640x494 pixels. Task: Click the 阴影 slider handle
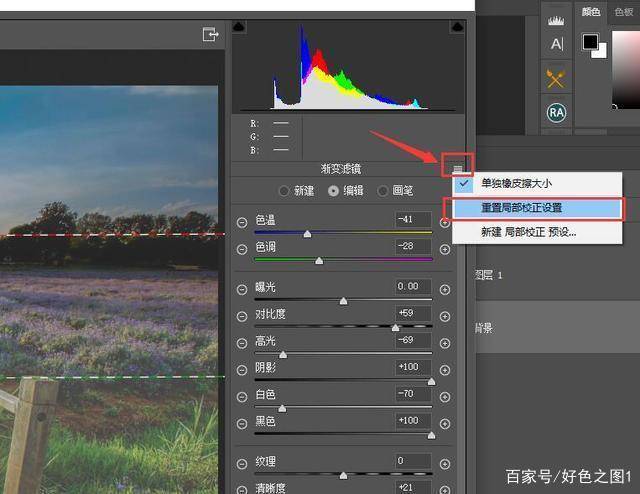click(x=431, y=381)
